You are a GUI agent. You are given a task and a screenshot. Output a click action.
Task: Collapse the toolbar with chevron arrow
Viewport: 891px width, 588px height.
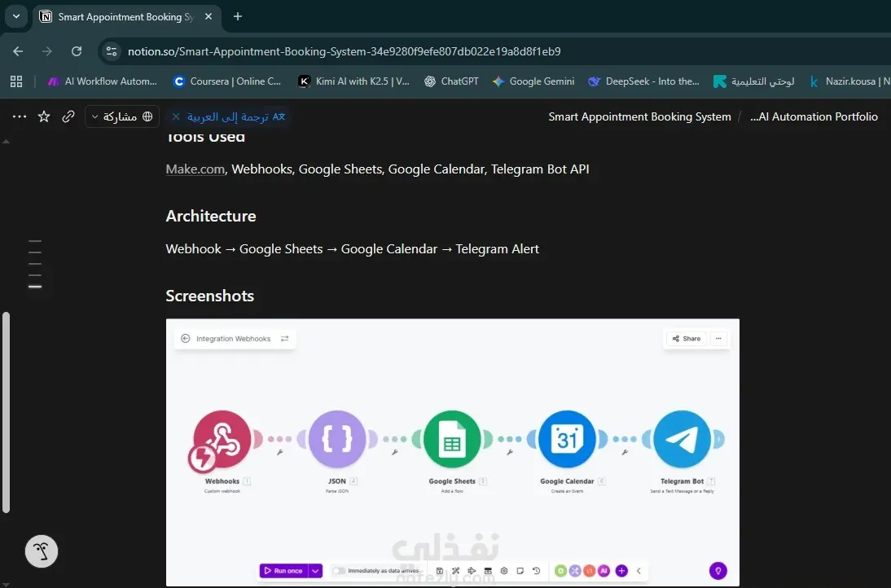639,571
